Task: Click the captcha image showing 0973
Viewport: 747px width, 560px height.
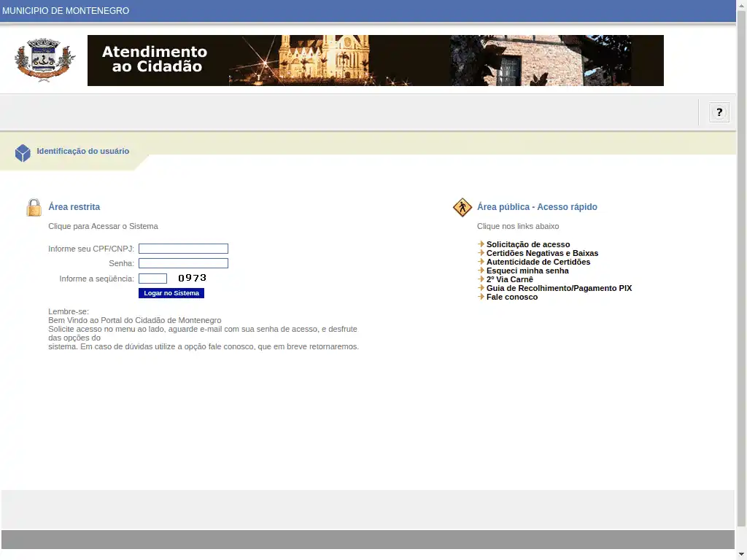Action: [192, 278]
